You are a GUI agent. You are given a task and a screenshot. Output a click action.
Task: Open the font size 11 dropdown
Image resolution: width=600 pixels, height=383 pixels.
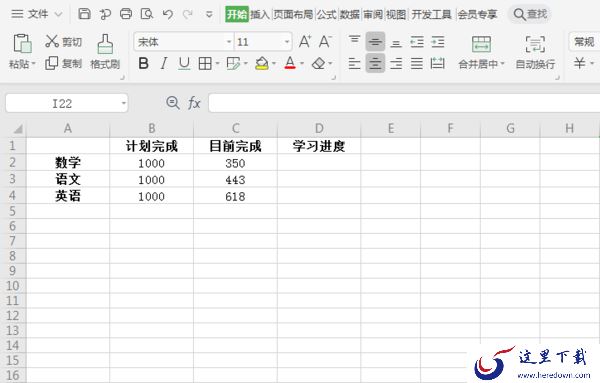287,41
